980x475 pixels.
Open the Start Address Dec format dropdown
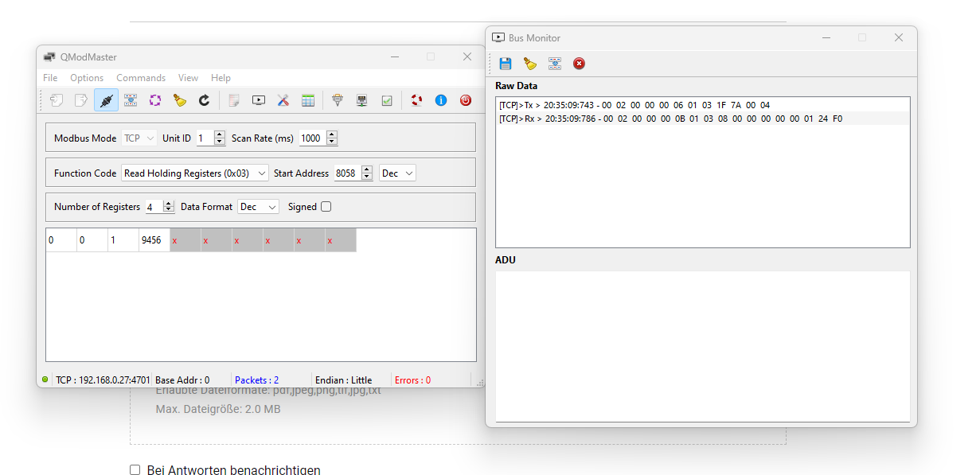pos(397,173)
